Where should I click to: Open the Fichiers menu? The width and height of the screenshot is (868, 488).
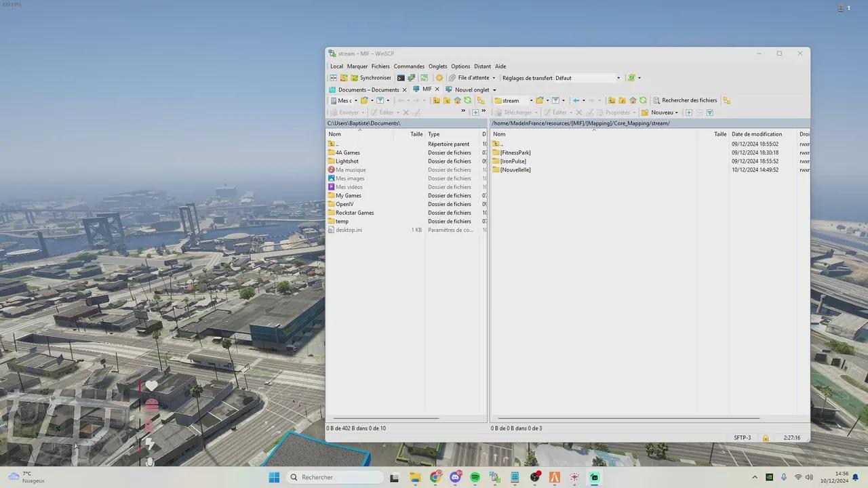pos(380,66)
